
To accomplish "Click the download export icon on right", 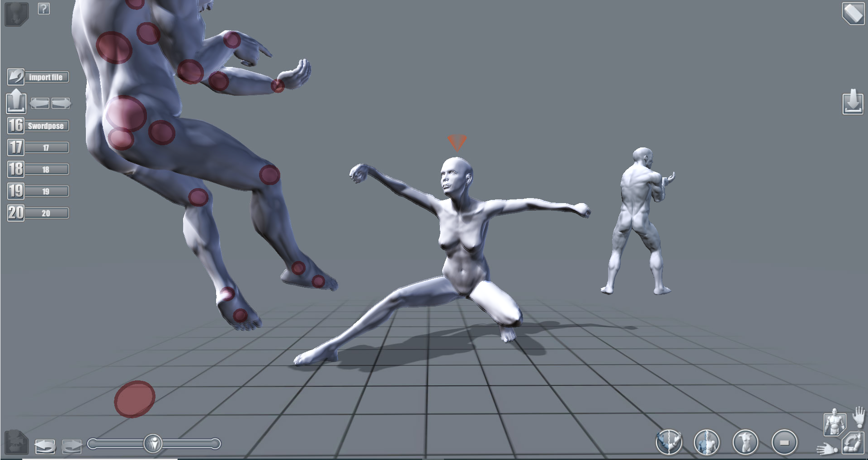I will pyautogui.click(x=853, y=102).
